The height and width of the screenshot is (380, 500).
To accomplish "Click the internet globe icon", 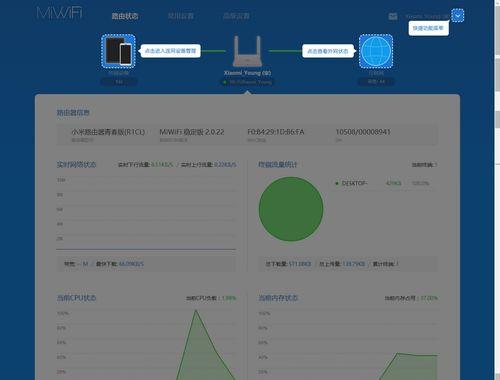I will (x=376, y=51).
